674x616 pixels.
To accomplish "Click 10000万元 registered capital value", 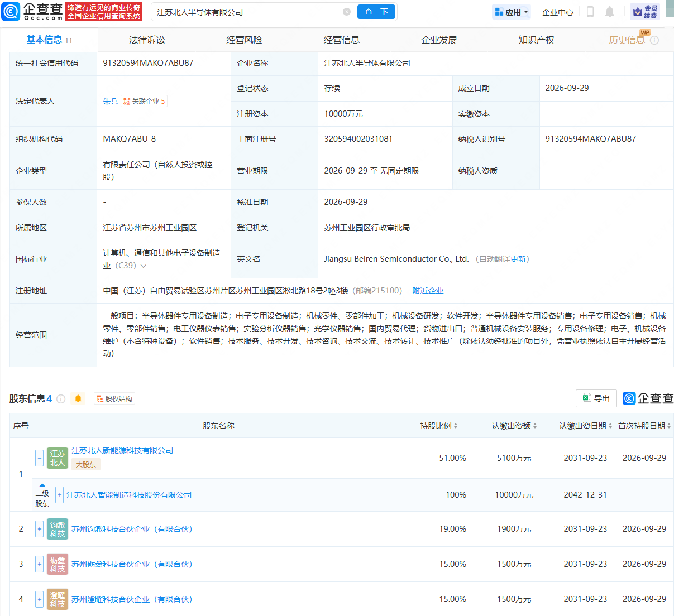I will 343,114.
